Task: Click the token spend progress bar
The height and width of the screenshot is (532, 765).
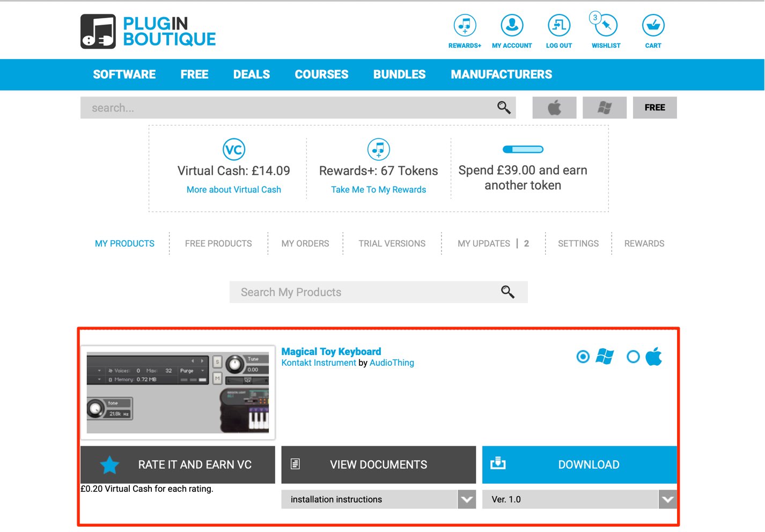Action: pos(523,149)
